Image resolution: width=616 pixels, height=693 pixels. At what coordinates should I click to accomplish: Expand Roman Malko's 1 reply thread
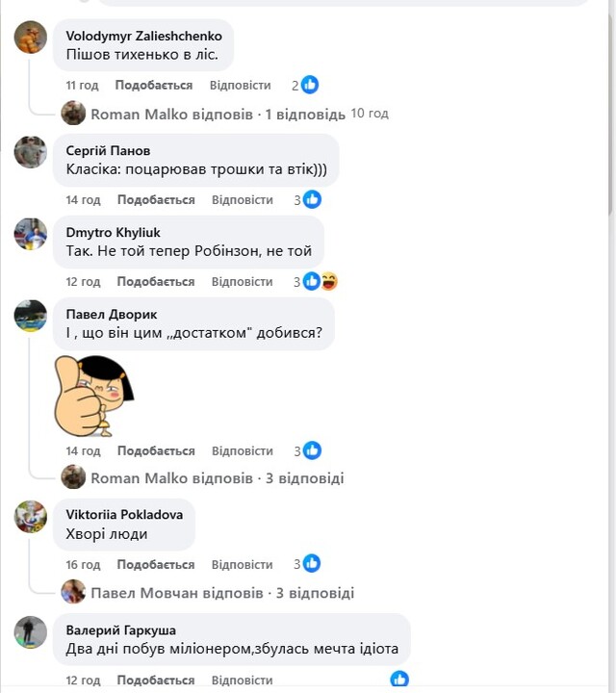(218, 114)
